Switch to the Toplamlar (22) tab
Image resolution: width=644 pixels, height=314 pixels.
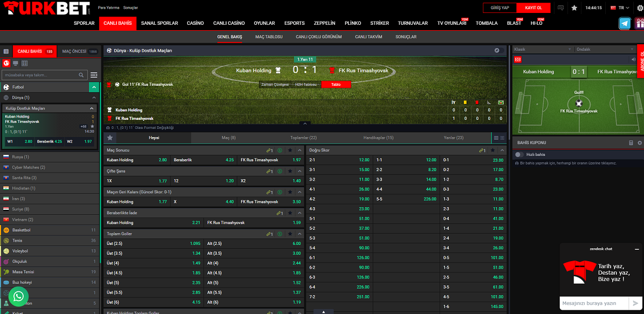pyautogui.click(x=304, y=138)
